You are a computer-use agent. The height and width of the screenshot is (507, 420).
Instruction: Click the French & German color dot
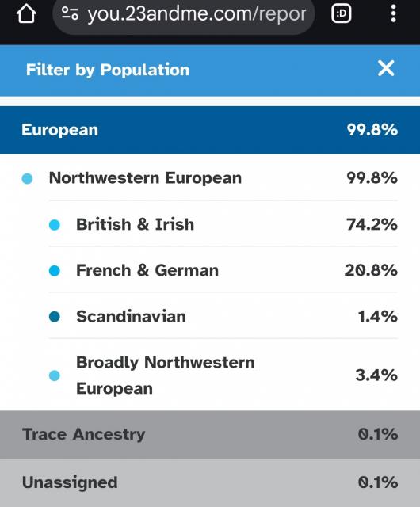[55, 271]
